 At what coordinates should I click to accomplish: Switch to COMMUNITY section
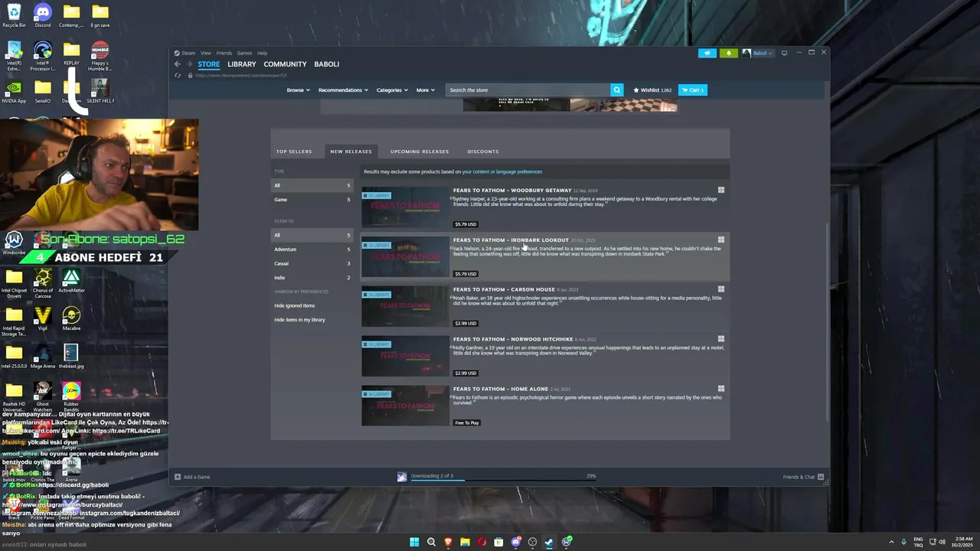(285, 64)
